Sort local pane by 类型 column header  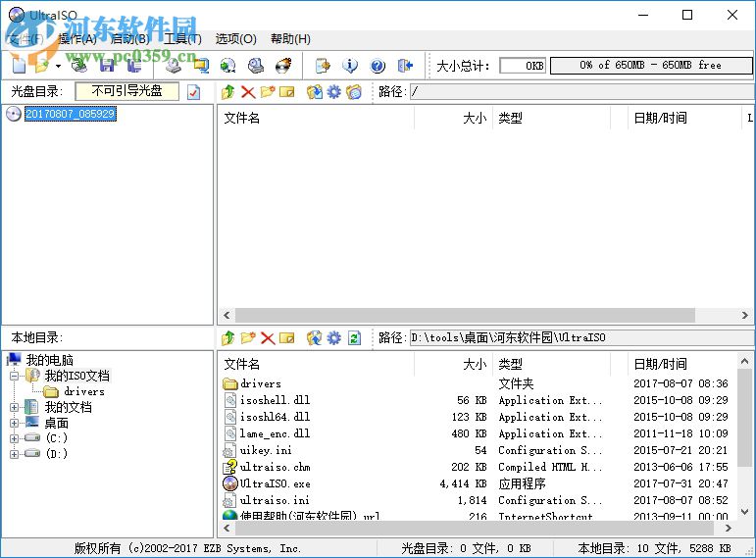[x=551, y=364]
